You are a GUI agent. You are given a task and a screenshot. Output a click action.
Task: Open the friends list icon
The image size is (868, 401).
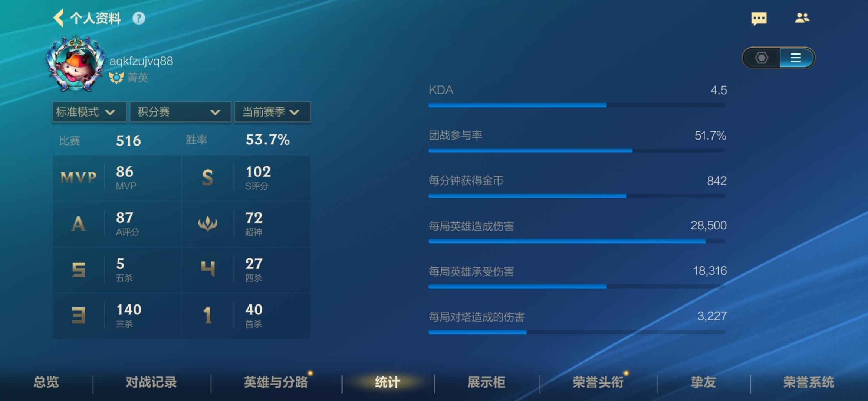pyautogui.click(x=802, y=18)
